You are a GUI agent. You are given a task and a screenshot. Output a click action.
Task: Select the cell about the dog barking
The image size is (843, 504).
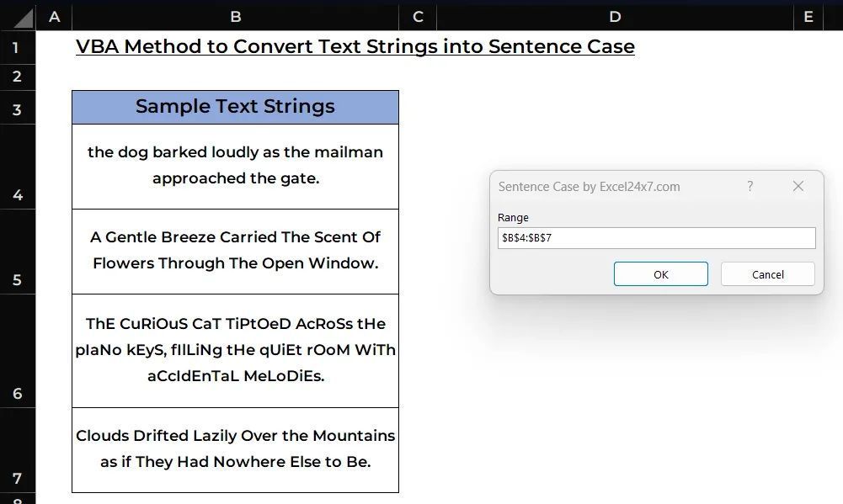coord(235,166)
